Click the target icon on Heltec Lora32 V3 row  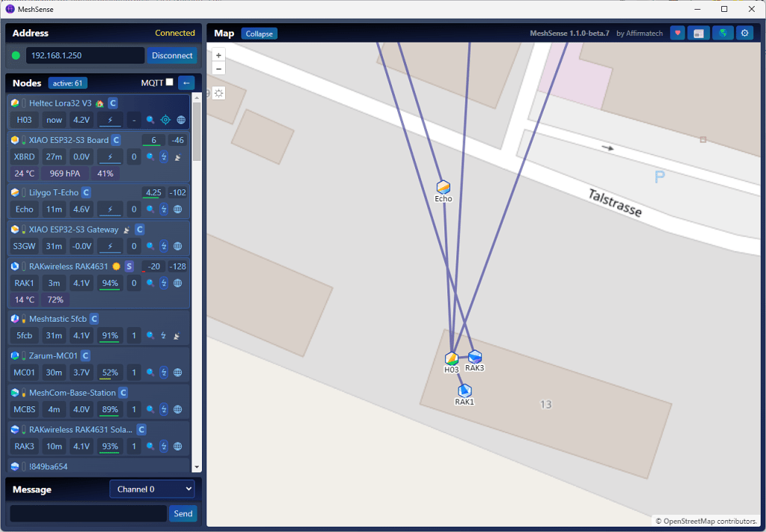165,120
